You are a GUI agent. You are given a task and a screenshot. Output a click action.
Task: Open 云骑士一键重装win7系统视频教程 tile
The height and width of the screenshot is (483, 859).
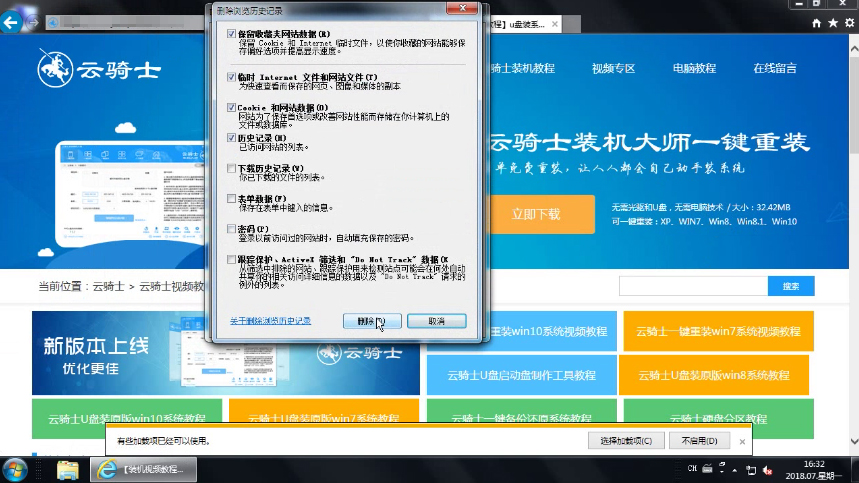[718, 331]
